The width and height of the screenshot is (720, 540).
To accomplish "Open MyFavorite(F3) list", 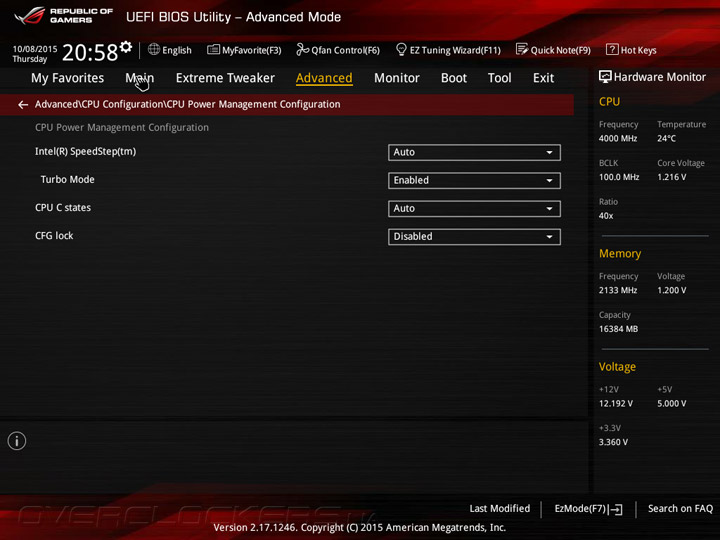I will coord(244,50).
